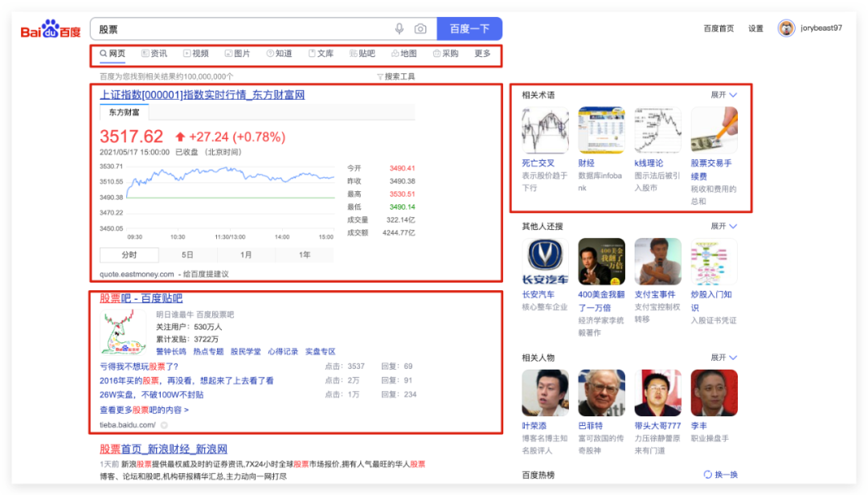
Task: Open 股民学堂 sublink
Action: [x=245, y=352]
